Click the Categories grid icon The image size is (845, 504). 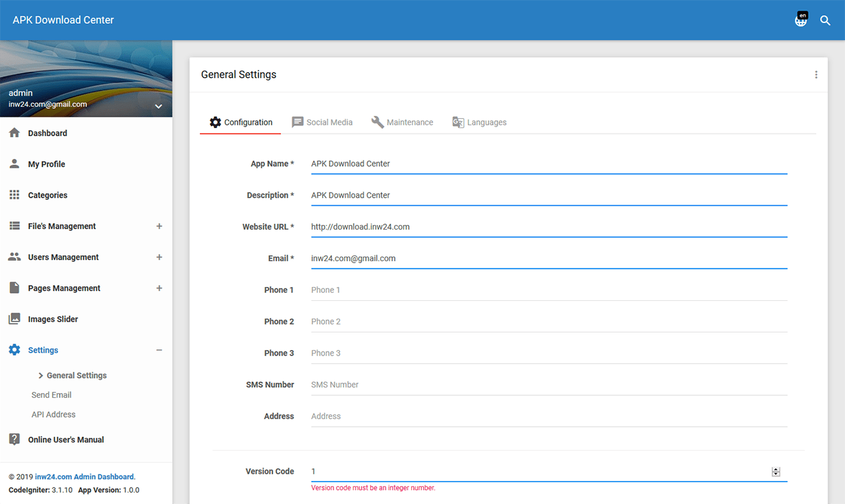pos(15,195)
